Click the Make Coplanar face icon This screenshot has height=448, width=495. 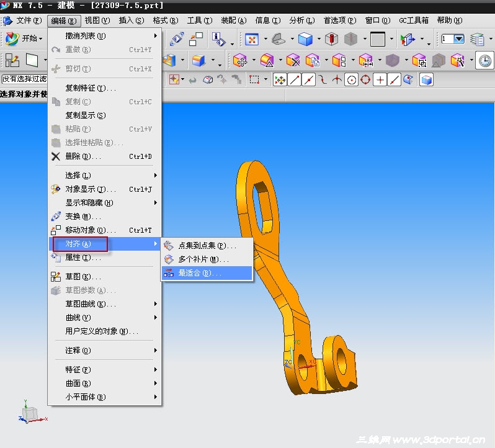tap(339, 60)
